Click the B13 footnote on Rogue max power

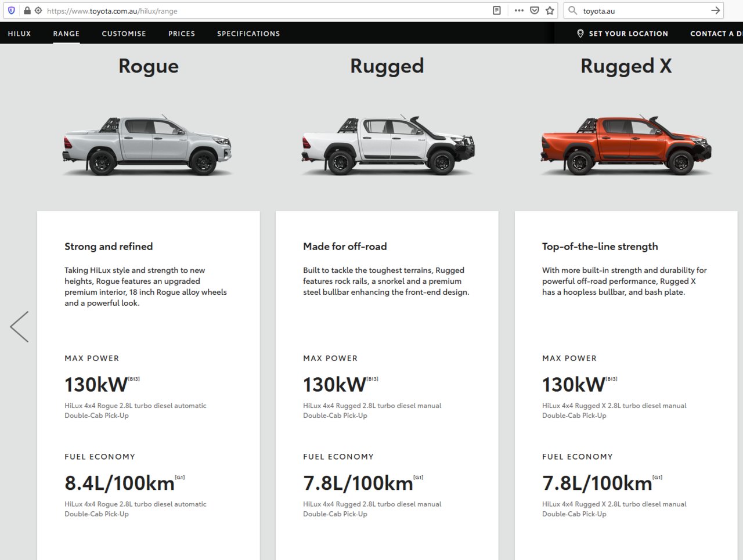tap(134, 379)
